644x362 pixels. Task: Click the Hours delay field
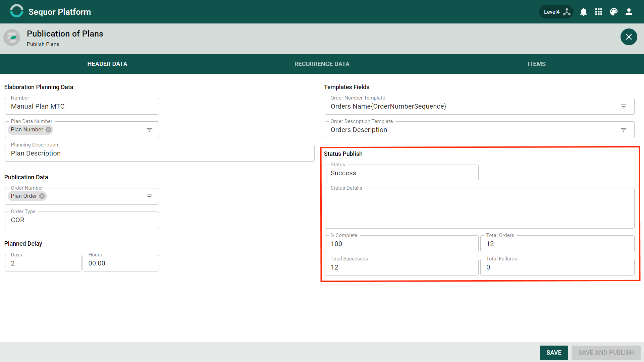click(121, 263)
